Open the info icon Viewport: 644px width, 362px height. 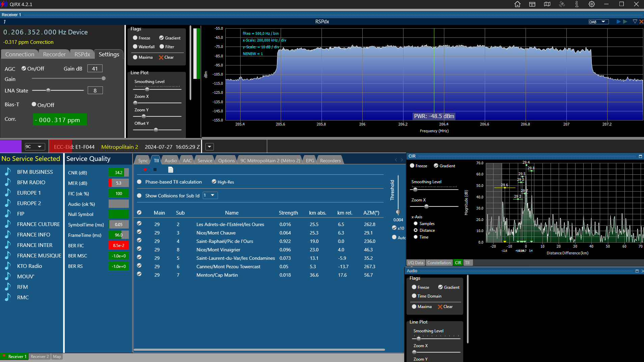577,4
